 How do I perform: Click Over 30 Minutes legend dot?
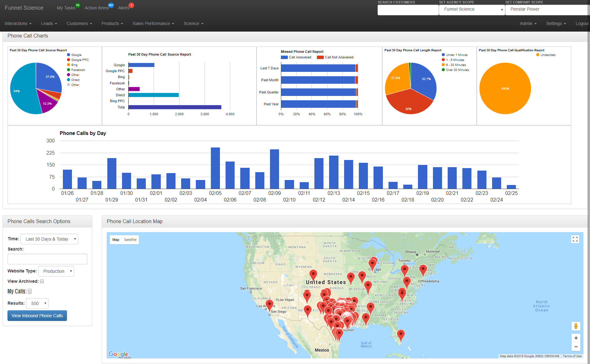pos(443,70)
